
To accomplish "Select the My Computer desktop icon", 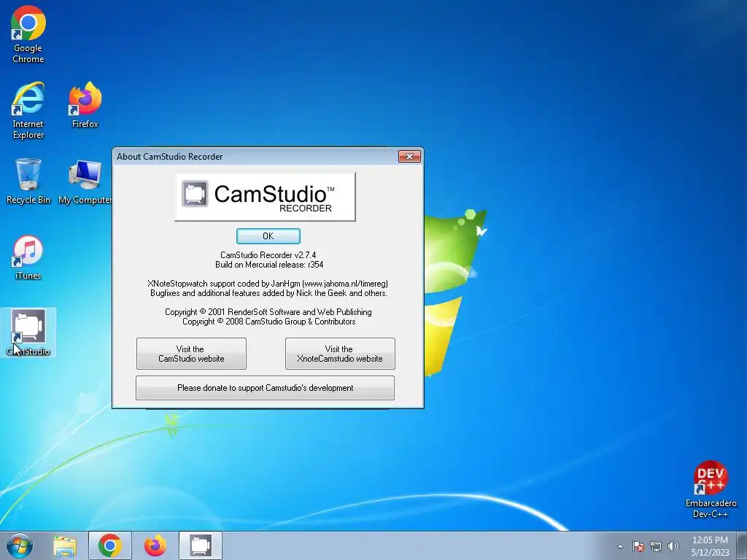I will pos(85,181).
